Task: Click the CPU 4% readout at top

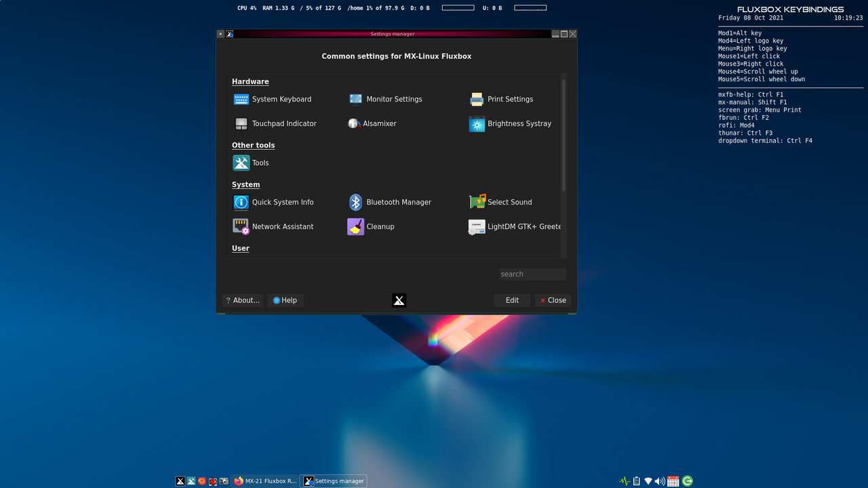Action: [247, 8]
